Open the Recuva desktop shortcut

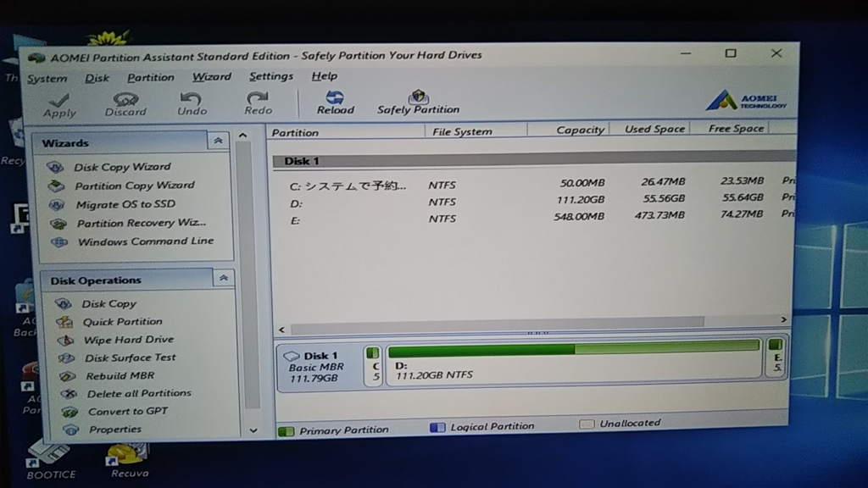click(x=129, y=459)
